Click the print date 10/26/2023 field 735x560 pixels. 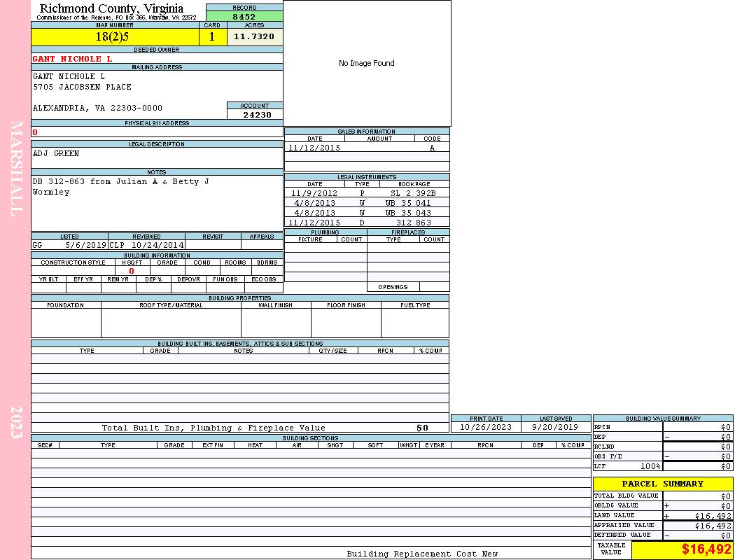486,427
